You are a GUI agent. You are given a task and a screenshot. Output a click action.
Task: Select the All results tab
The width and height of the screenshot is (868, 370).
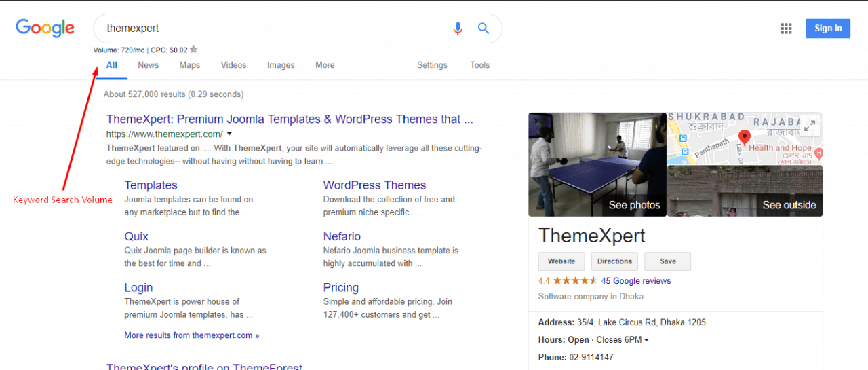pos(111,65)
